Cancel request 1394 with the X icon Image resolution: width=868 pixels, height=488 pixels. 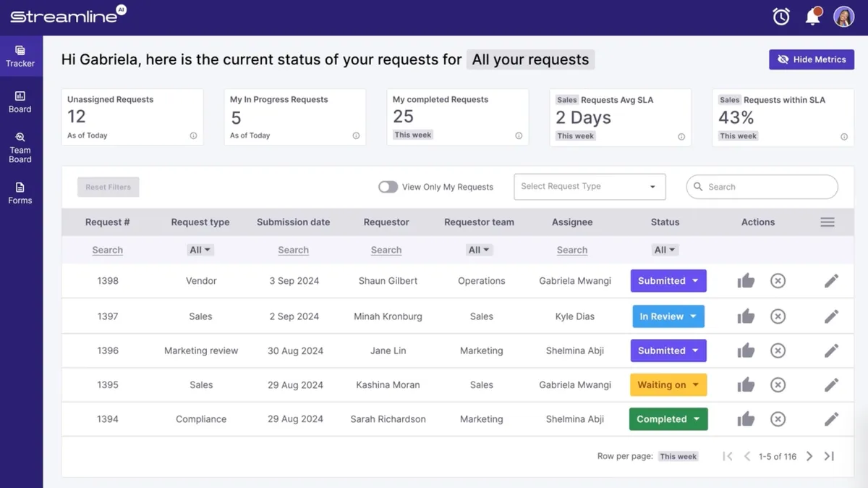(x=778, y=419)
